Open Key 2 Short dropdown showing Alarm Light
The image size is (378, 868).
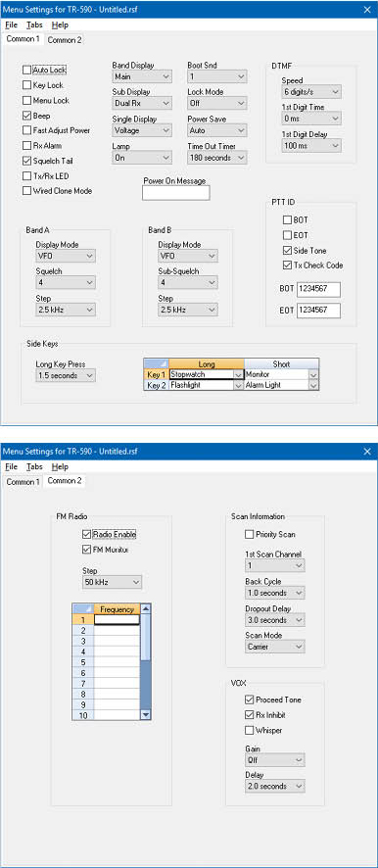313,385
